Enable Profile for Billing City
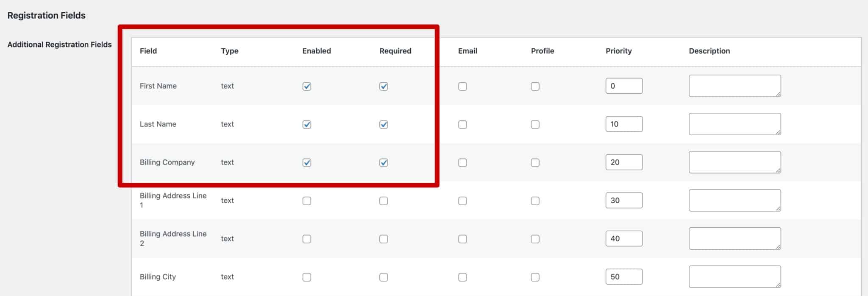Screen dimensions: 868x296 (535, 277)
